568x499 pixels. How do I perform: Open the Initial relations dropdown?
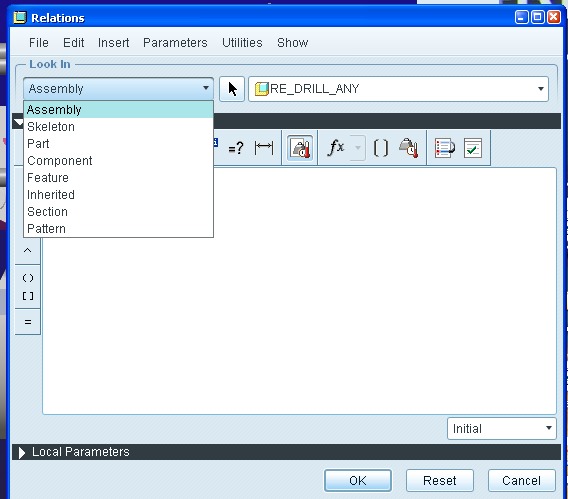coord(502,429)
